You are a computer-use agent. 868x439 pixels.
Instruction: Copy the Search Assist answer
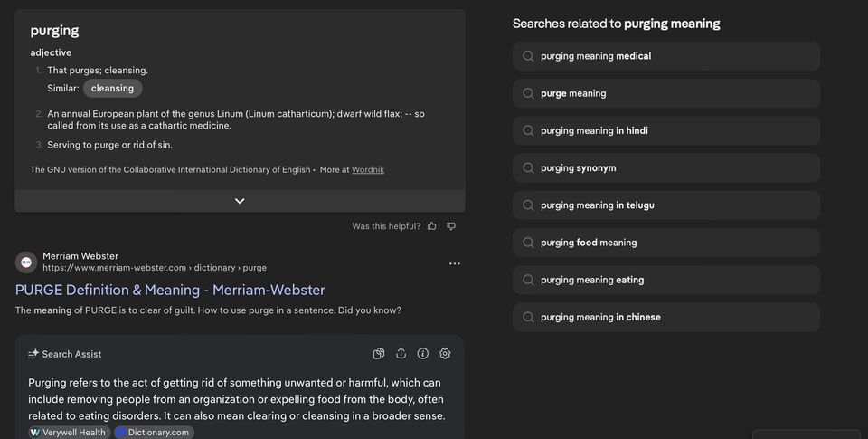(x=379, y=354)
